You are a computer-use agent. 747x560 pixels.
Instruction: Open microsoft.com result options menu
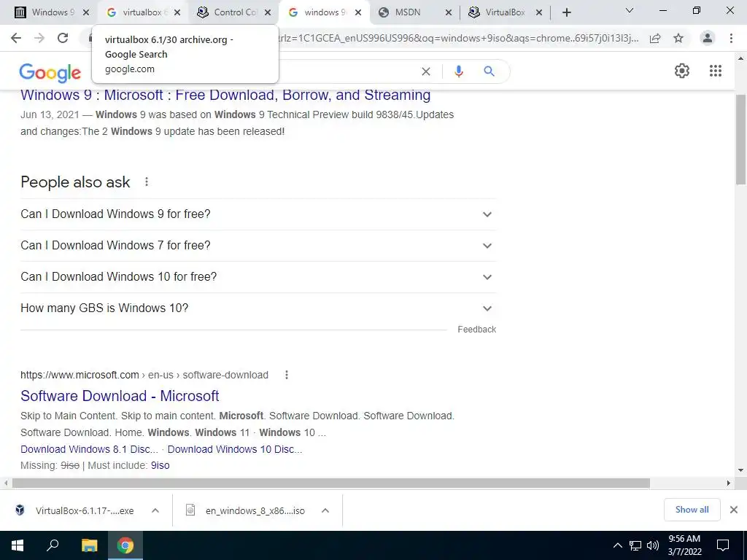pyautogui.click(x=286, y=376)
